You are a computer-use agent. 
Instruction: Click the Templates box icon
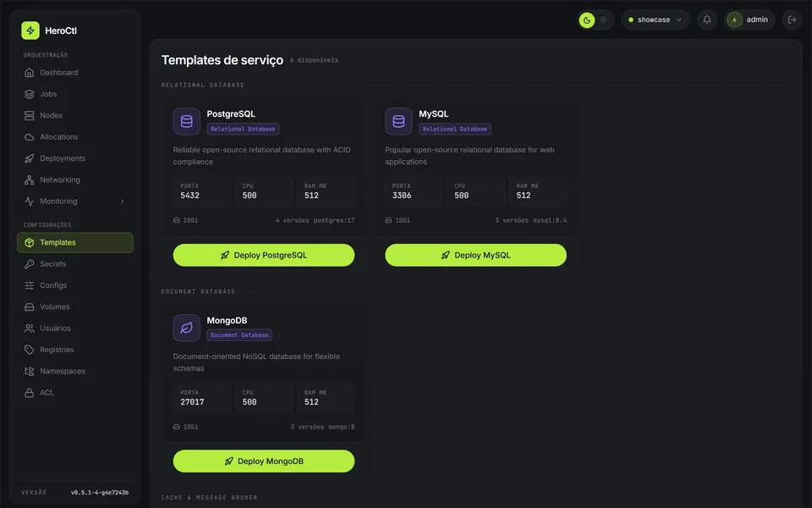30,243
